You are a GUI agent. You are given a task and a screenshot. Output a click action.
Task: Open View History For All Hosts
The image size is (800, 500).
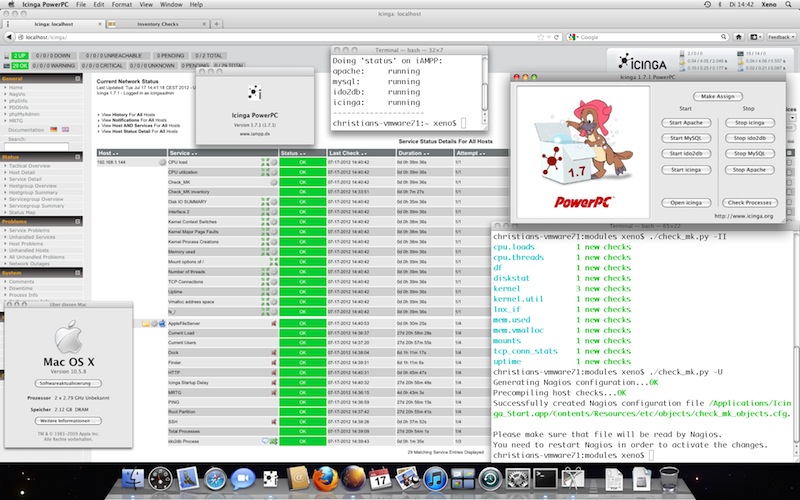tap(128, 115)
